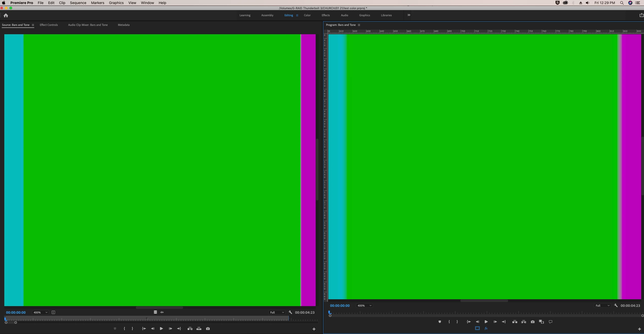Toggle safe margins button in Program monitor
644x334 pixels.
tap(477, 328)
